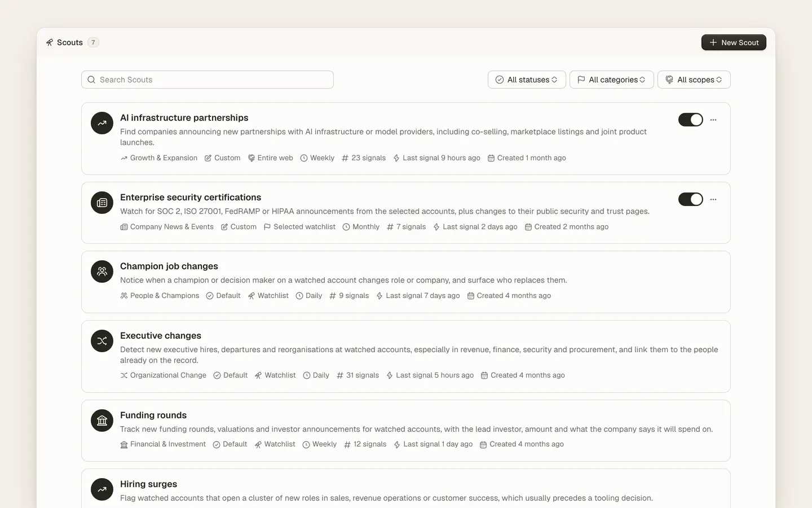Click Last signal 7 days ago

point(423,296)
